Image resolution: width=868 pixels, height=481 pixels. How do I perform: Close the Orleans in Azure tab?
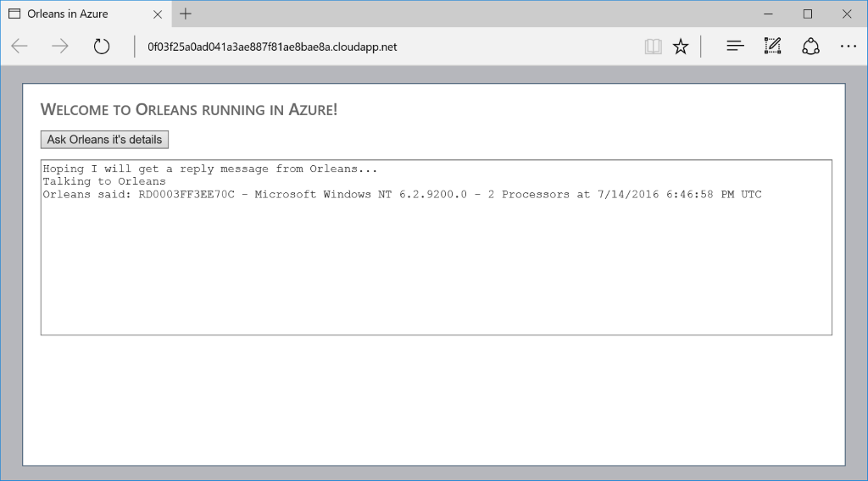158,14
